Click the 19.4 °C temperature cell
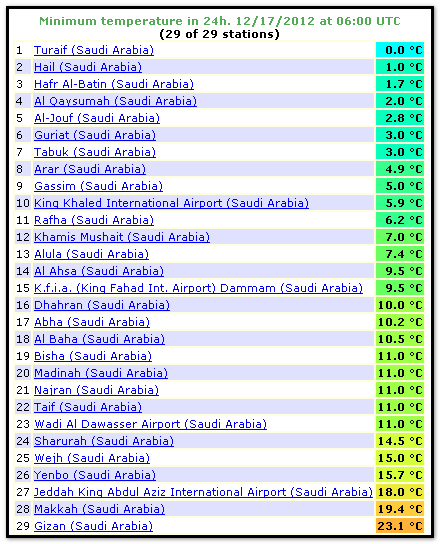Screen dimensions: 440x544 pyautogui.click(x=400, y=509)
